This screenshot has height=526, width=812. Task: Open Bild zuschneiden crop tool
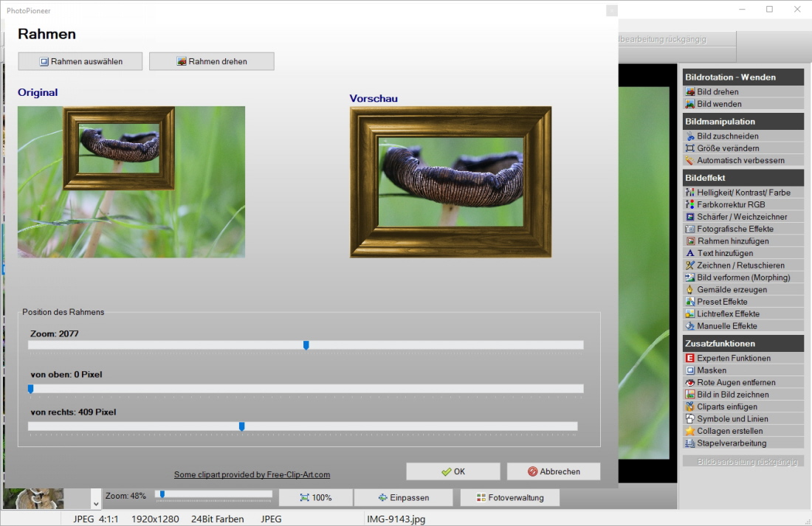[727, 136]
